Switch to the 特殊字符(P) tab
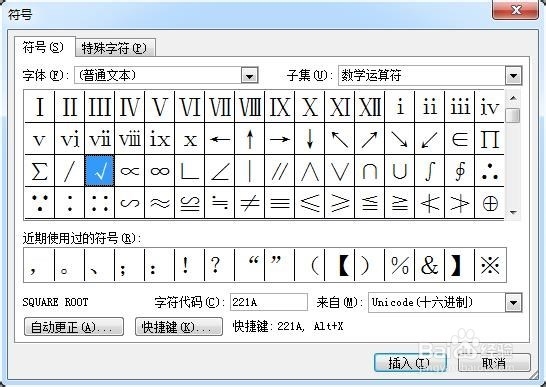Image resolution: width=546 pixels, height=387 pixels. [115, 48]
